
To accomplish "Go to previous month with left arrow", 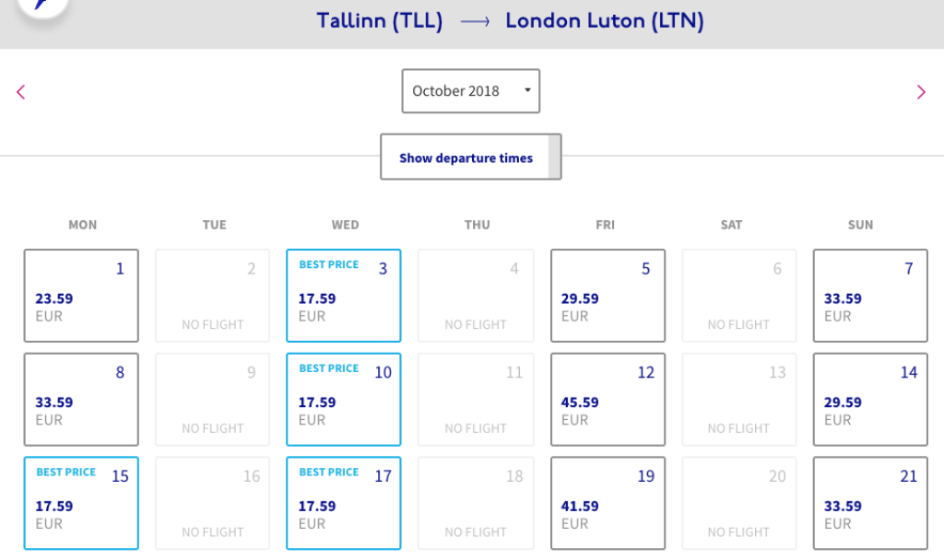I will coord(21,92).
